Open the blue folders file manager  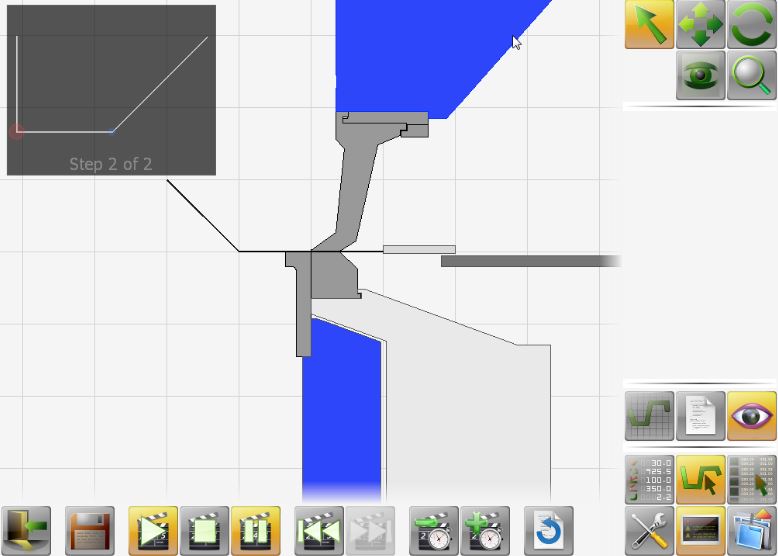point(752,531)
